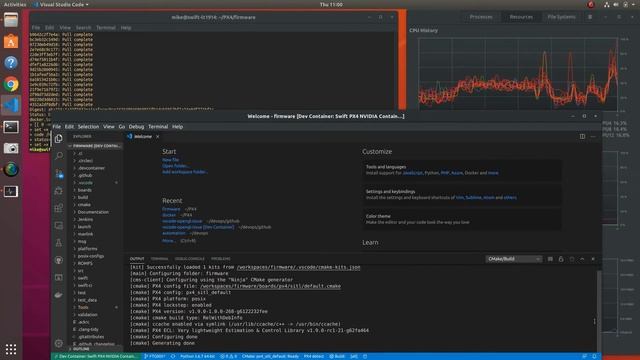
Task: Click errors and warnings count in status bar
Action: pyautogui.click(x=229, y=356)
